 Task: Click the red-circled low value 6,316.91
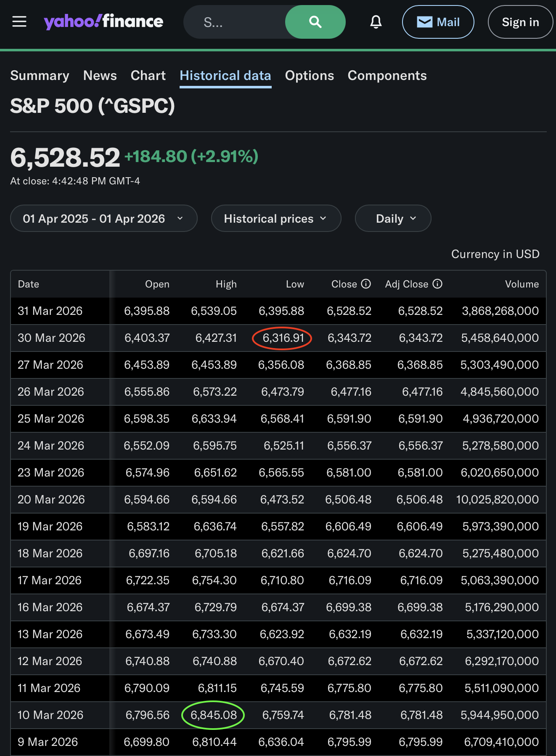[283, 338]
